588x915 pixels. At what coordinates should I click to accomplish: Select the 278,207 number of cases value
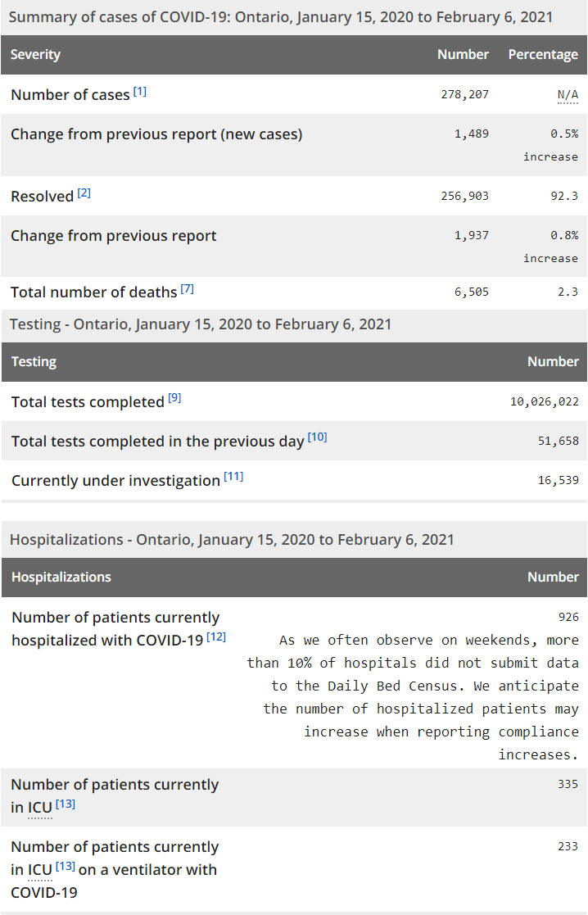(x=464, y=94)
